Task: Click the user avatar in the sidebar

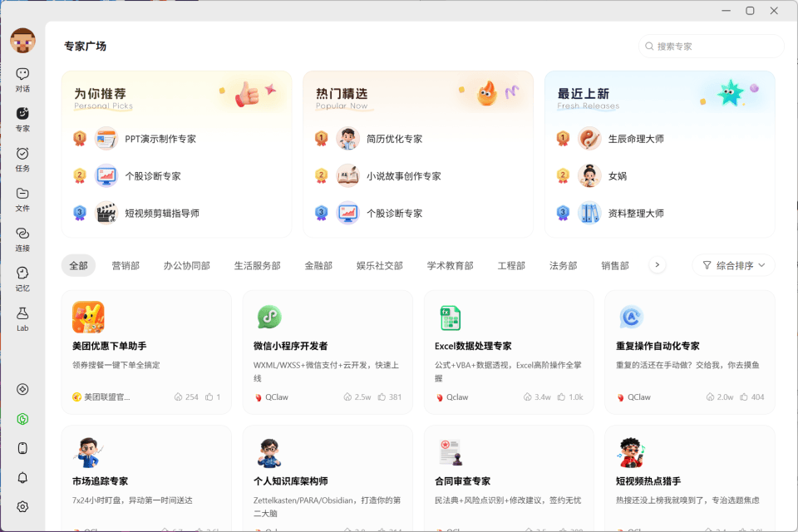Action: (22, 41)
